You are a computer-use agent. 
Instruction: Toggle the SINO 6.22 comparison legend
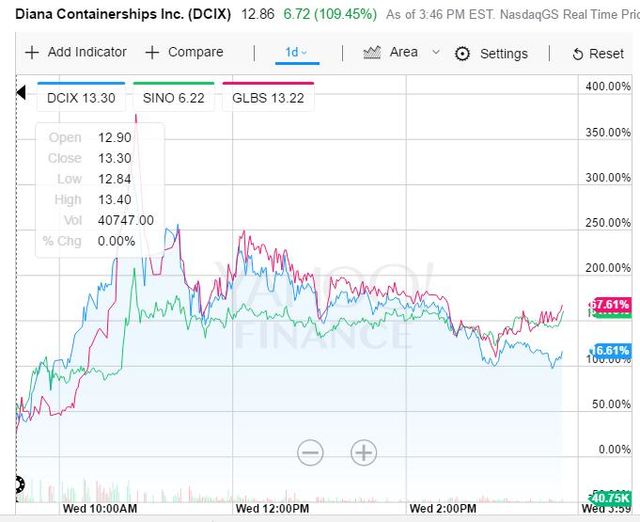[176, 97]
